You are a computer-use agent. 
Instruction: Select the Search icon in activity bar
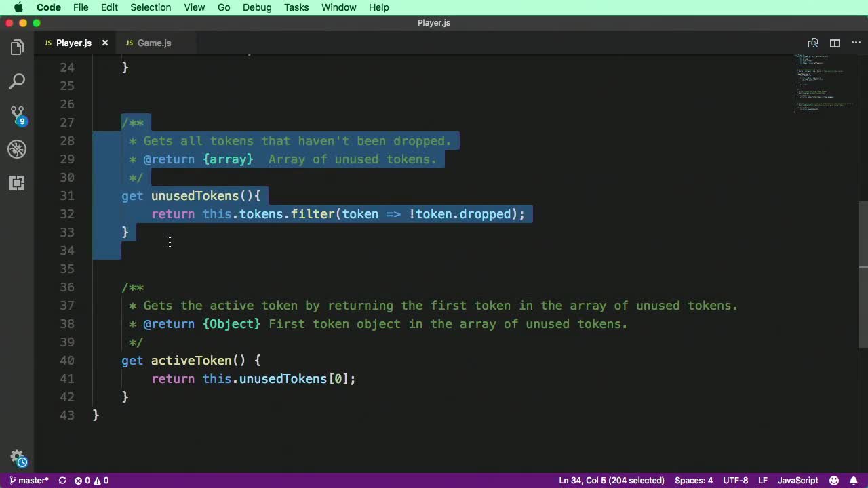(x=17, y=81)
